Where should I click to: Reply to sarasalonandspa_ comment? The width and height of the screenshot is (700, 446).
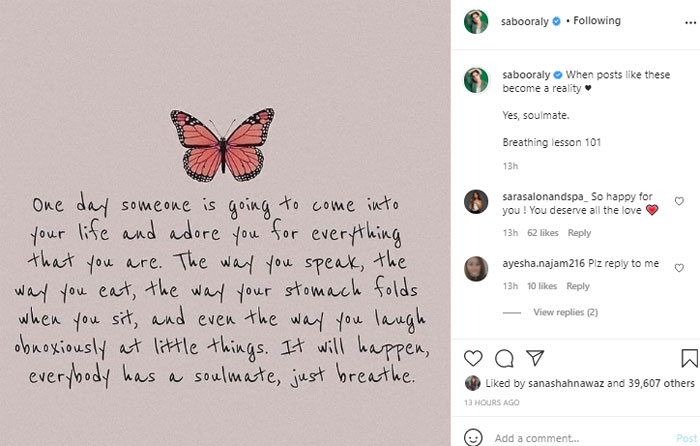tap(579, 233)
